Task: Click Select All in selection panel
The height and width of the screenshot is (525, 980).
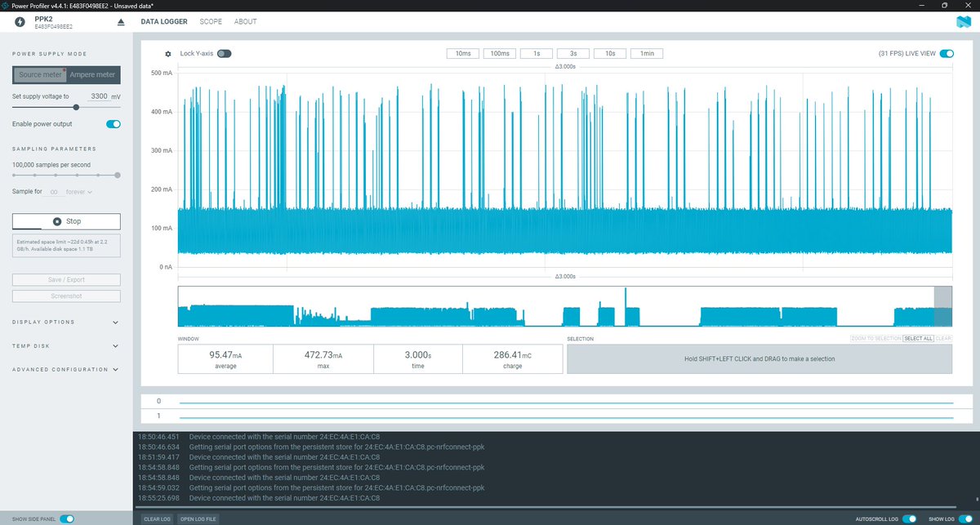Action: tap(918, 338)
